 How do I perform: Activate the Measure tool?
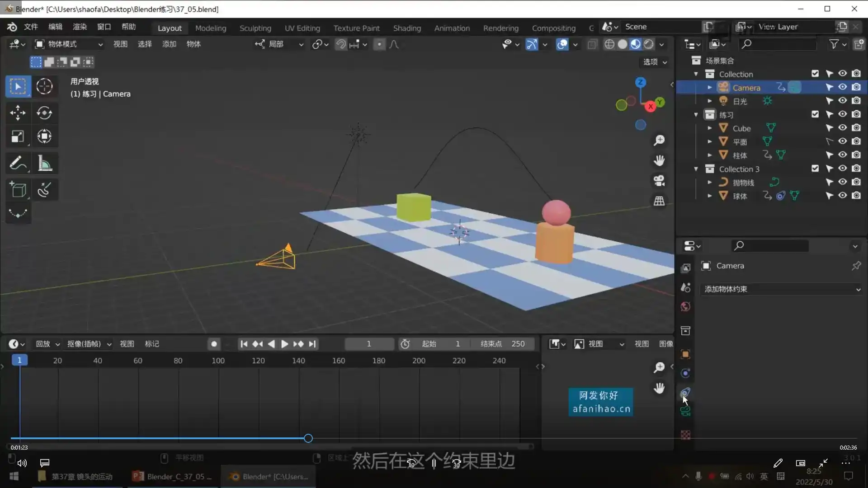click(x=44, y=163)
